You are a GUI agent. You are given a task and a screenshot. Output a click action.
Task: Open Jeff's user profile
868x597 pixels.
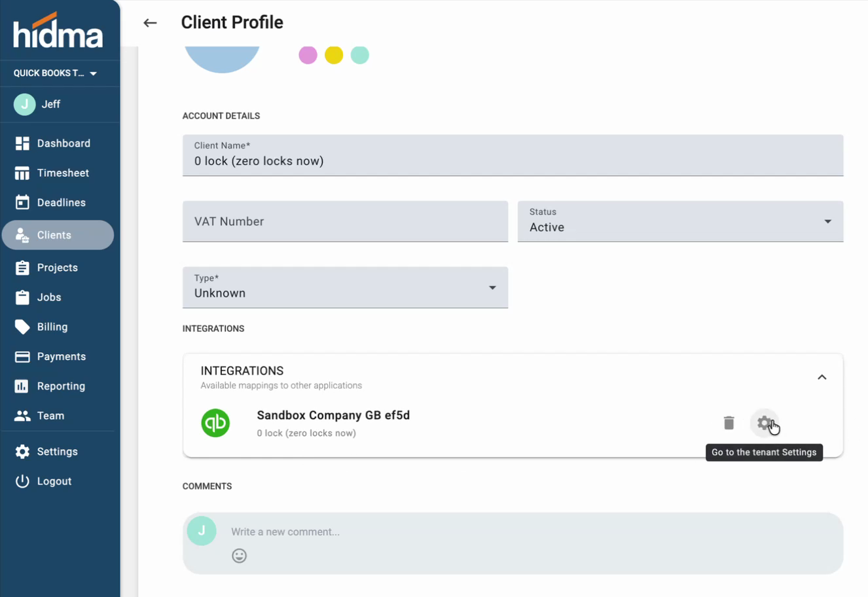(x=60, y=104)
